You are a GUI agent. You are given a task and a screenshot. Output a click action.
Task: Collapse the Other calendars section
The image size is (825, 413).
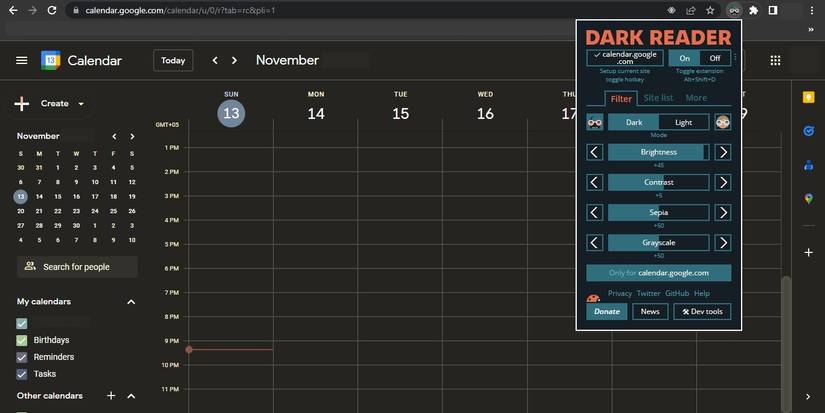[131, 396]
